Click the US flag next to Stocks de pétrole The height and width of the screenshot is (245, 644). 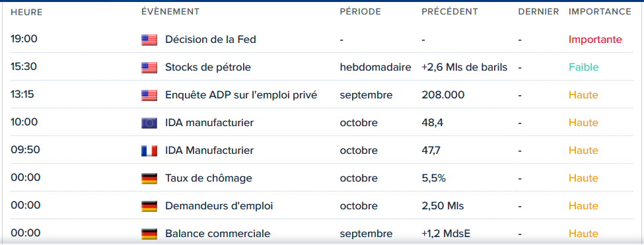pyautogui.click(x=149, y=68)
